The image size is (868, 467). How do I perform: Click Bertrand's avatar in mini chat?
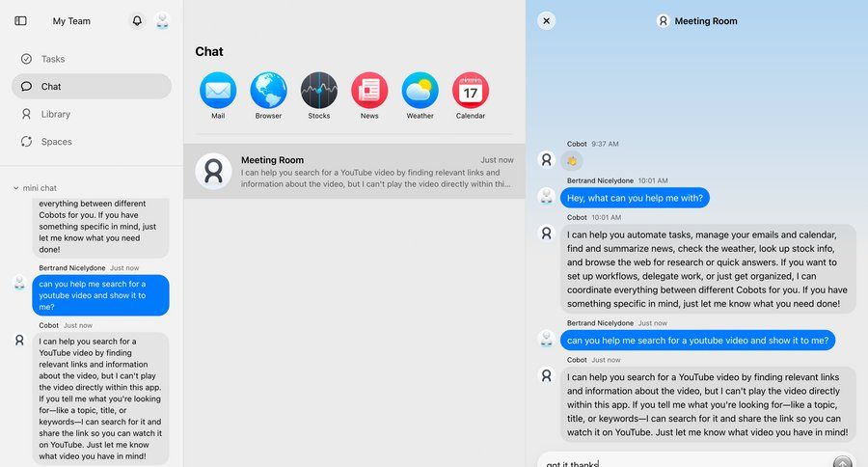(x=19, y=283)
